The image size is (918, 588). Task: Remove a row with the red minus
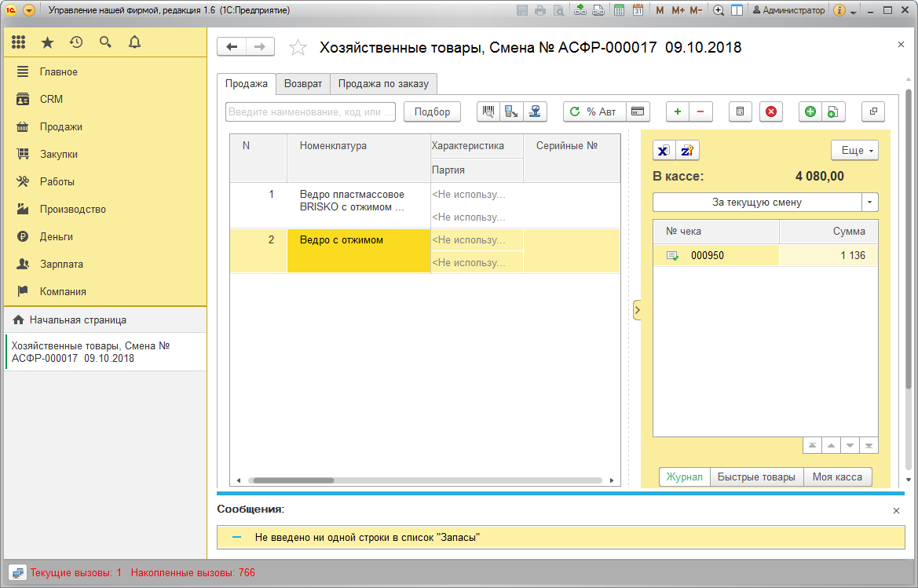click(700, 111)
